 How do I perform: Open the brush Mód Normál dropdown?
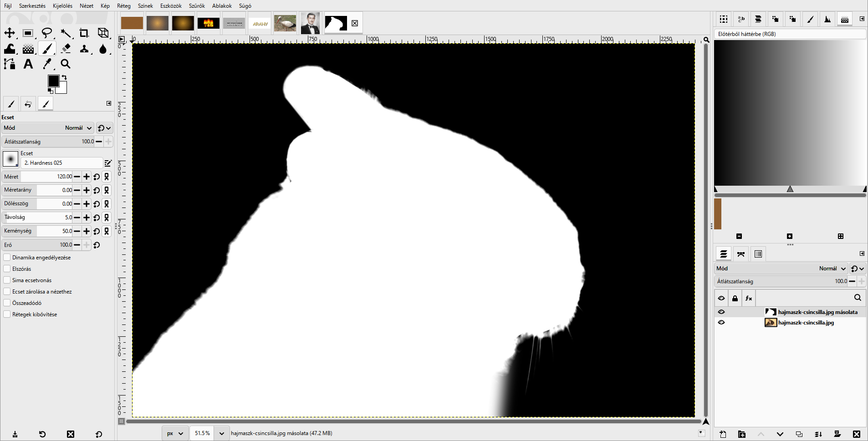click(x=48, y=128)
